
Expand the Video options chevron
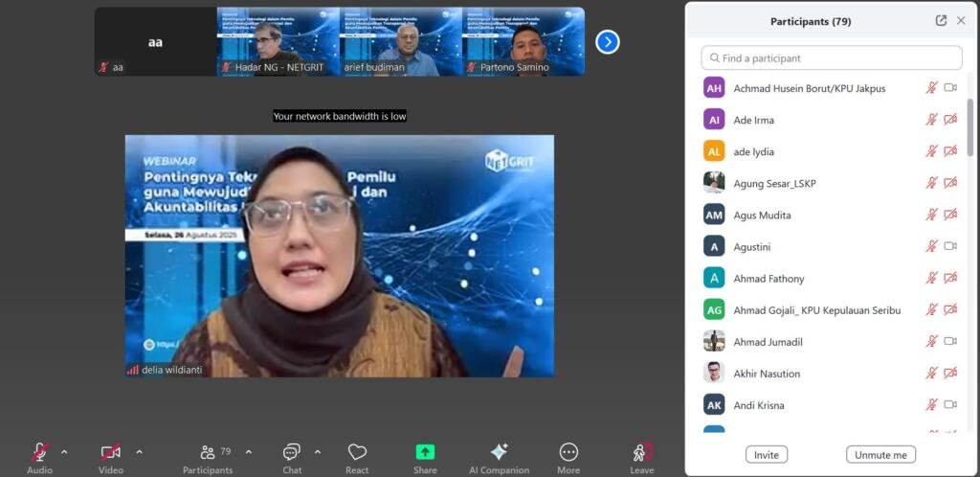pyautogui.click(x=139, y=452)
